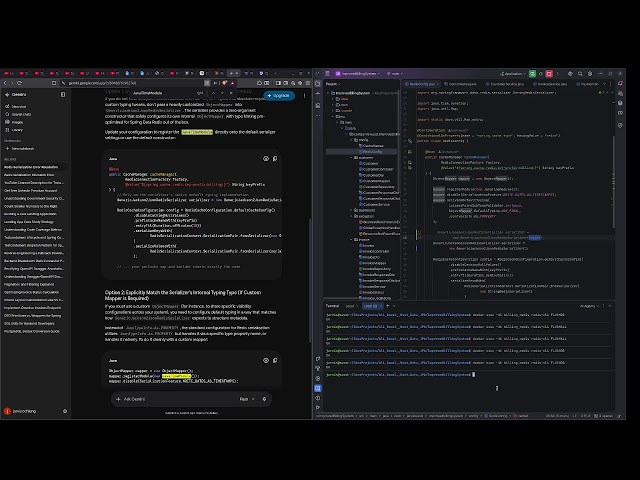Open recent chat 'SQL Drills for Backend Developers'

pos(29,324)
